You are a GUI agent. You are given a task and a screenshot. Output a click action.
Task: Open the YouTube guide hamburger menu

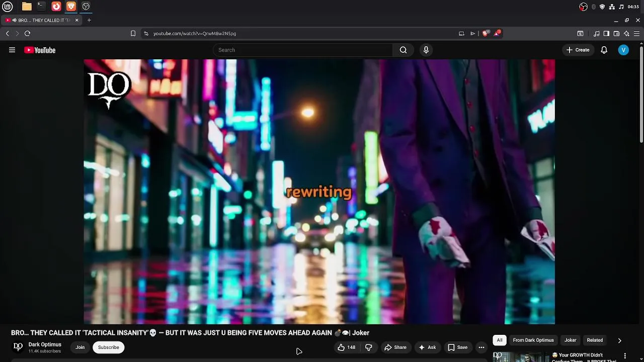point(12,50)
